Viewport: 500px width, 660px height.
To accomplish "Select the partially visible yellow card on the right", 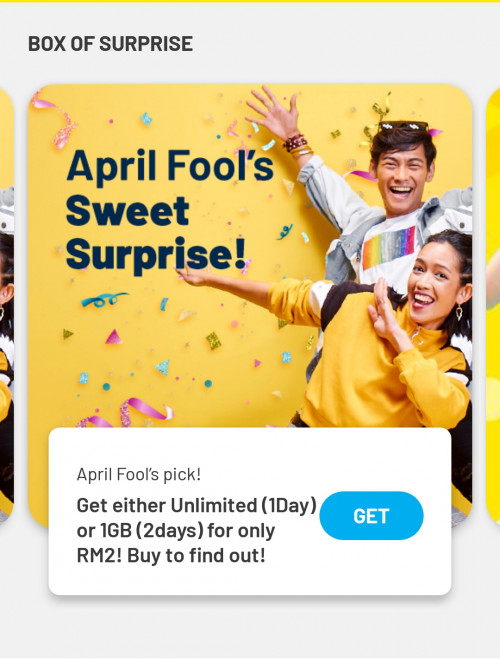I will [493, 305].
